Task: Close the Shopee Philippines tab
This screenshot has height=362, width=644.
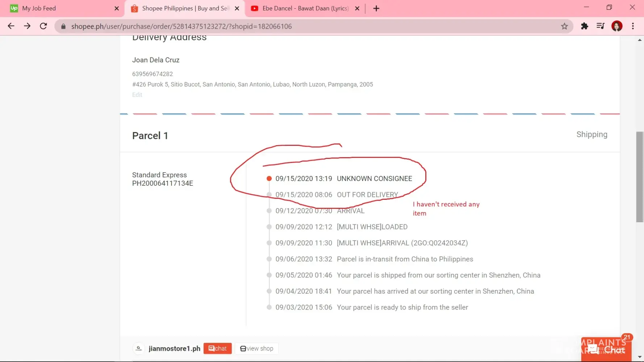Action: (237, 8)
